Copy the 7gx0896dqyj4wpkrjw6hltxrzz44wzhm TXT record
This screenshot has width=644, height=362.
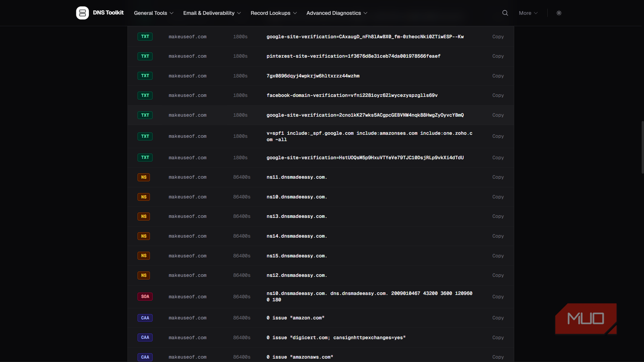(x=498, y=76)
